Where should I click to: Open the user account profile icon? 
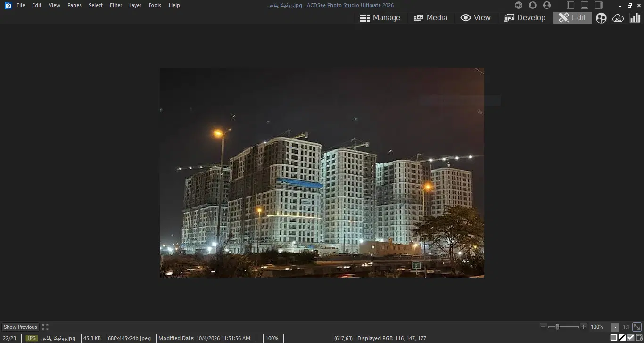pos(547,5)
